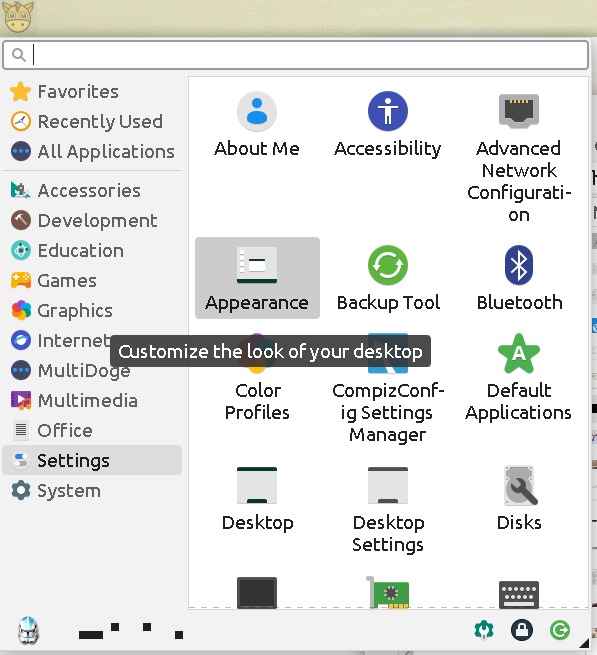
Task: Show All Applications
Action: point(92,152)
